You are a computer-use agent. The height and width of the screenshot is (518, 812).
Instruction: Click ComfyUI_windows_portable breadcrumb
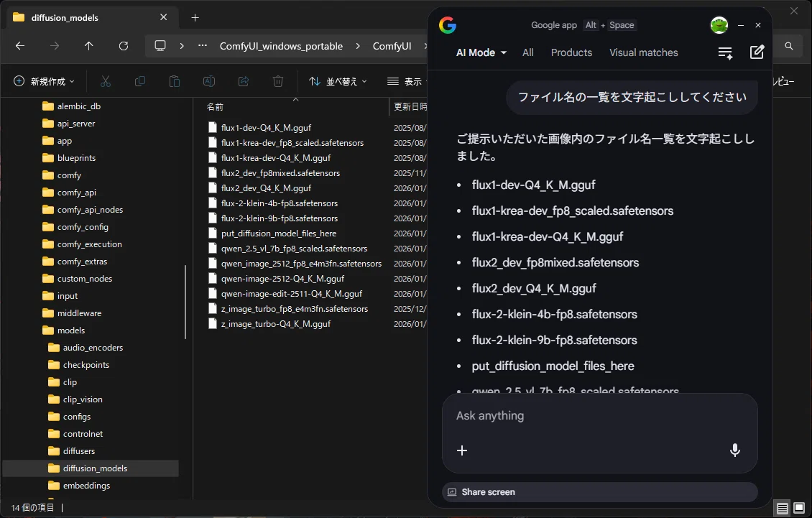tap(281, 46)
